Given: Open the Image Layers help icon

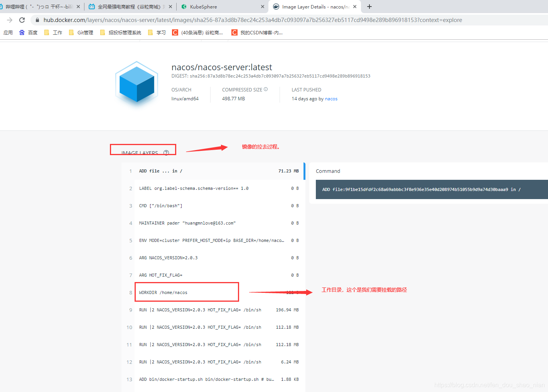Looking at the screenshot, I should [166, 152].
